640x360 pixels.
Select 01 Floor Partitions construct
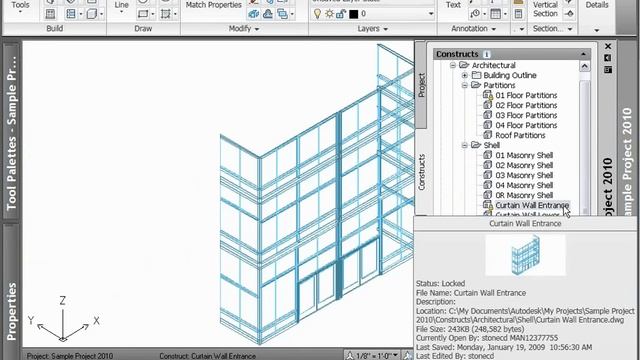[x=526, y=95]
